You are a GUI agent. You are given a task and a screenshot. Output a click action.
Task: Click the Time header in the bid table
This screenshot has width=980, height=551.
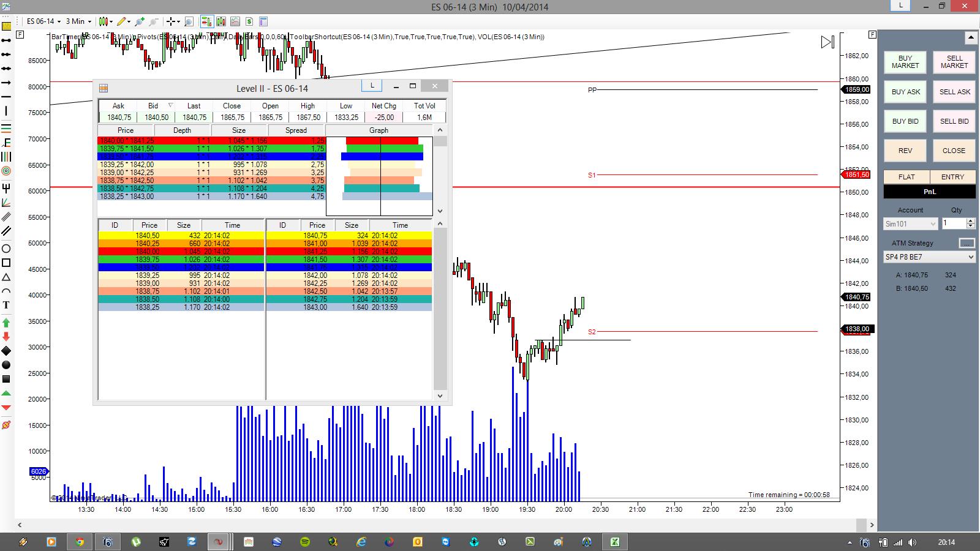coord(232,225)
